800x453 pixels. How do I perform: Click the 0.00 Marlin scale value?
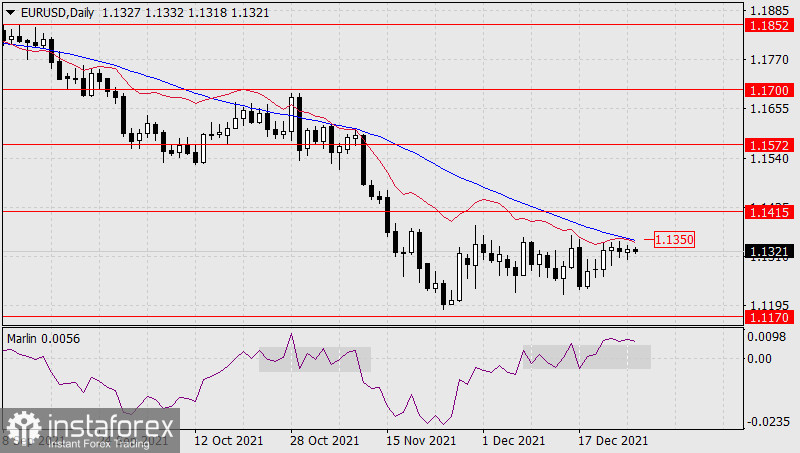pyautogui.click(x=760, y=359)
